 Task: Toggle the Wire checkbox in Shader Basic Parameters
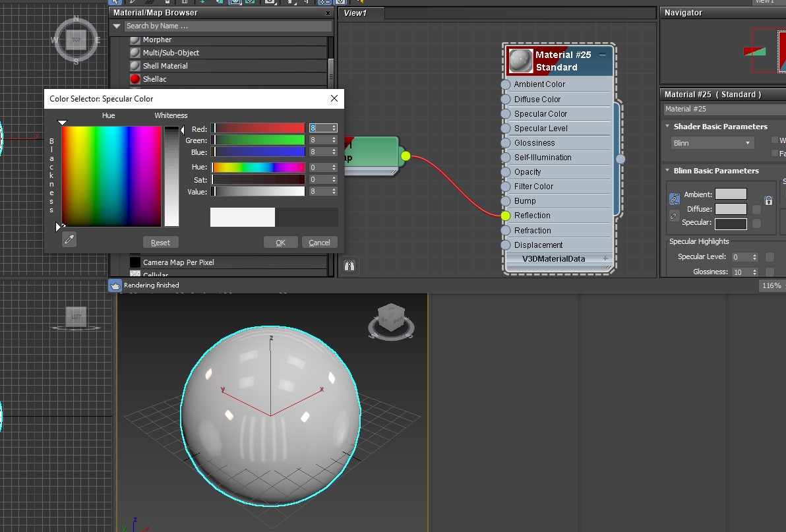point(775,140)
